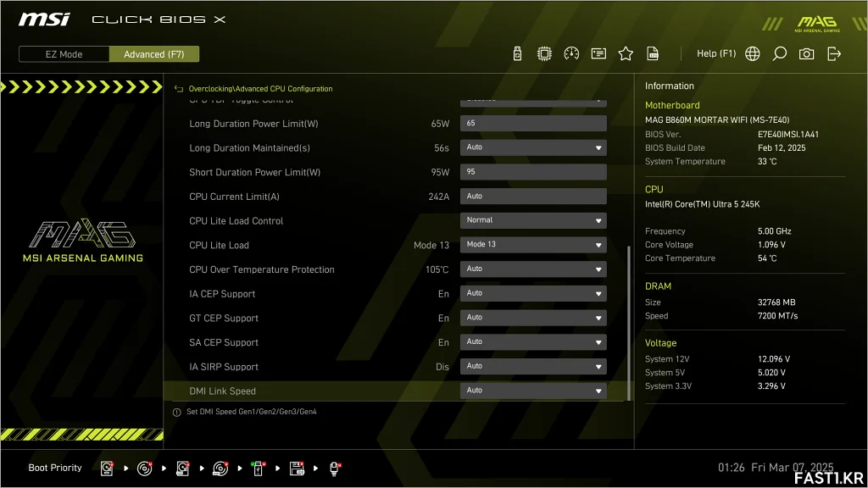The width and height of the screenshot is (868, 488).
Task: Click CPU Current Limit(A) input field
Action: click(x=533, y=197)
